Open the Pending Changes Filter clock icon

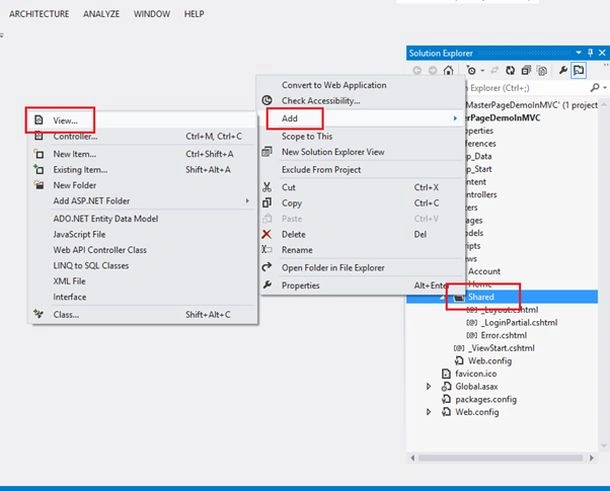point(472,70)
